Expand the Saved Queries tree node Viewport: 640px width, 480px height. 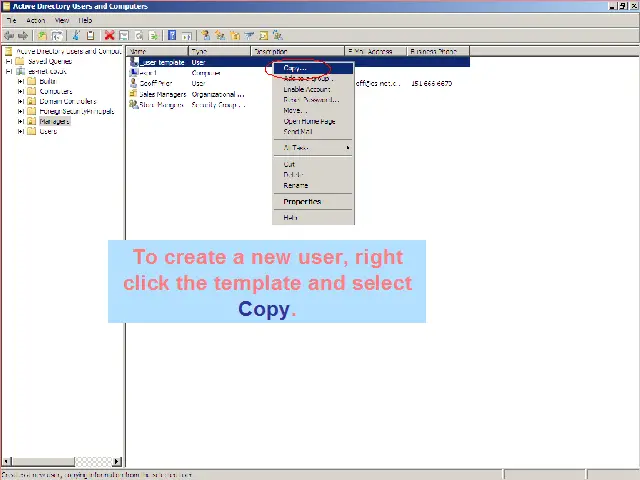pyautogui.click(x=9, y=61)
